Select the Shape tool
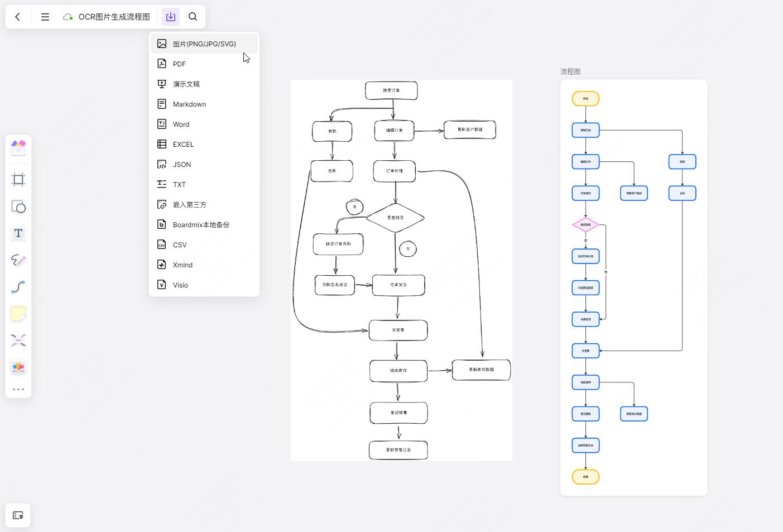This screenshot has height=532, width=783. tap(18, 207)
